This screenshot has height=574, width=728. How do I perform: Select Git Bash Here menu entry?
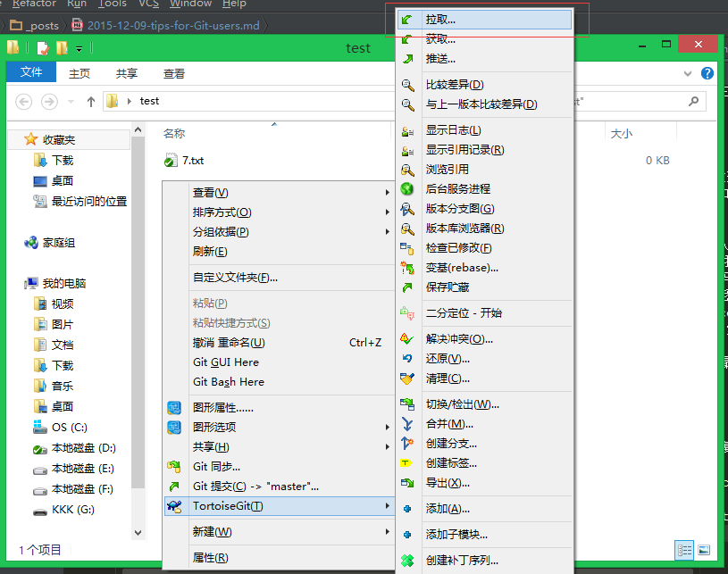(229, 381)
